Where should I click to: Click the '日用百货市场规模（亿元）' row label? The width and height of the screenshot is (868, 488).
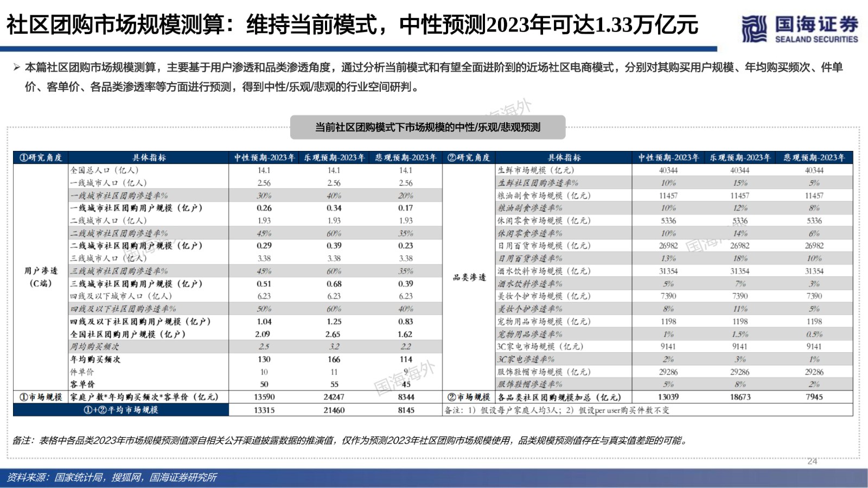pos(544,245)
